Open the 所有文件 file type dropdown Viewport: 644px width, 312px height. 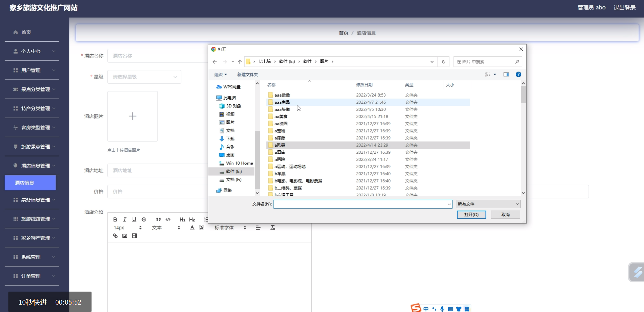click(x=488, y=204)
